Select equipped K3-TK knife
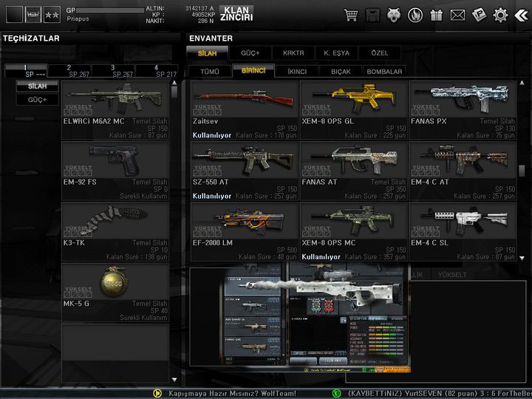The image size is (532, 399). [115, 231]
